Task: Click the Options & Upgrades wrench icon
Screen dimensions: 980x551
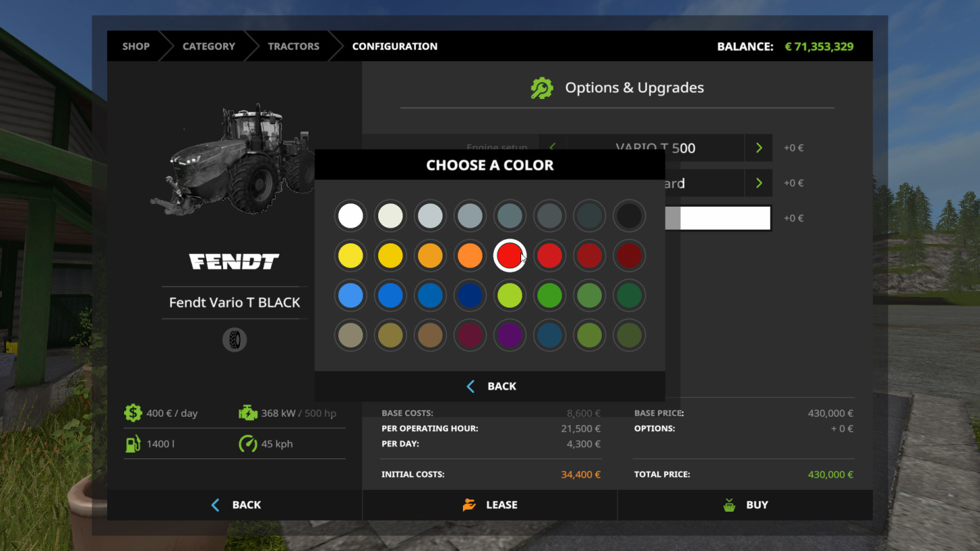Action: [x=542, y=88]
